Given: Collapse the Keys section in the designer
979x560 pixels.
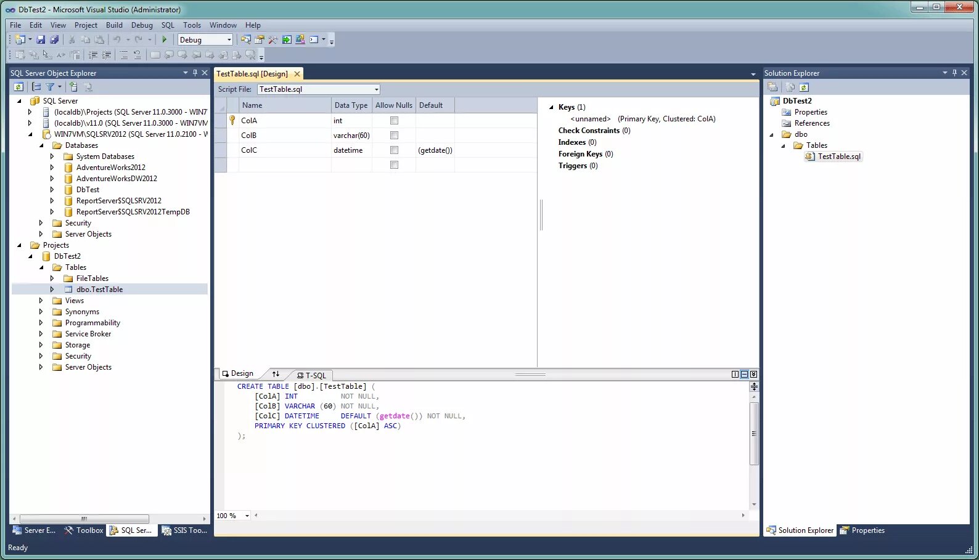Looking at the screenshot, I should (x=551, y=107).
